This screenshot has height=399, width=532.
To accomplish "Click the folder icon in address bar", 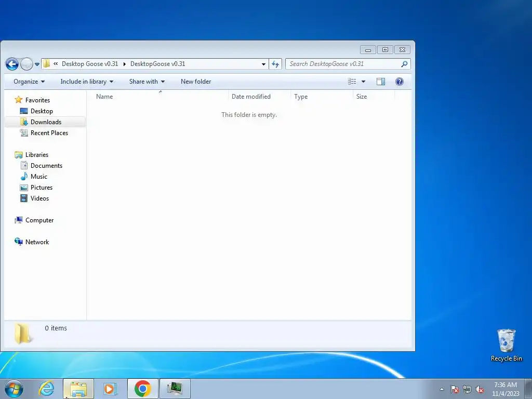I will pyautogui.click(x=47, y=64).
